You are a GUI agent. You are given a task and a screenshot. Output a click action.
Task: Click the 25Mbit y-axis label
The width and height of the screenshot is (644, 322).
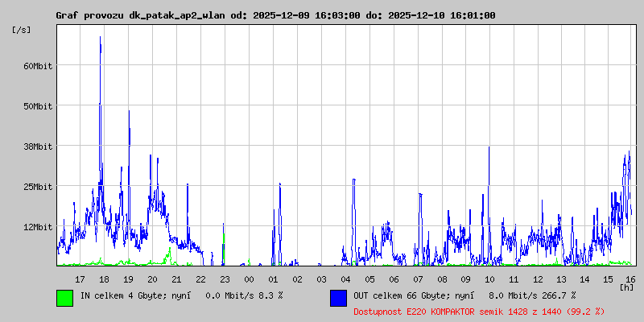[38, 187]
